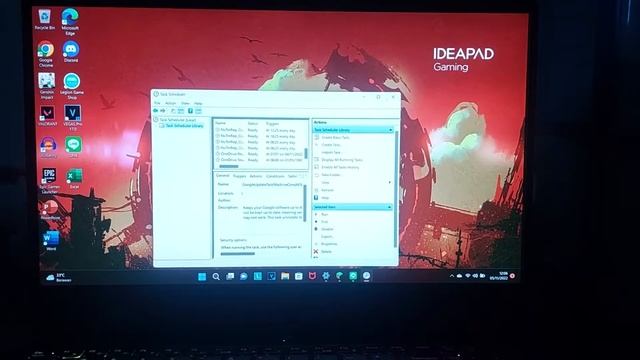Click New Folder in Actions pane
Screen dimensions: 640x360
coord(331,175)
